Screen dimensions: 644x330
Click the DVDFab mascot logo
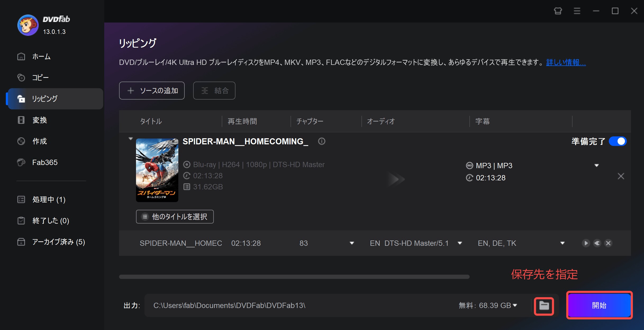28,25
